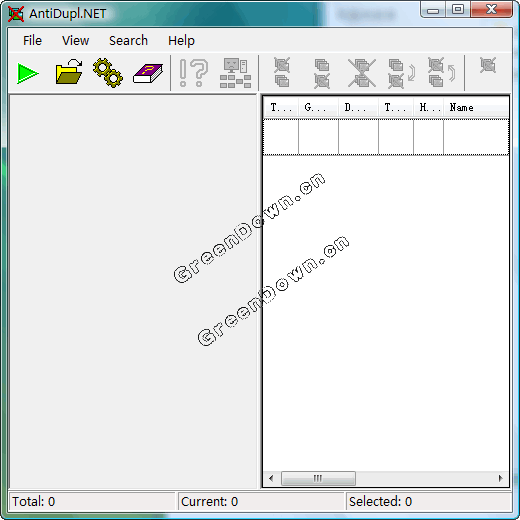Click delete second image icon
Screen dimensions: 520x520
[322, 74]
